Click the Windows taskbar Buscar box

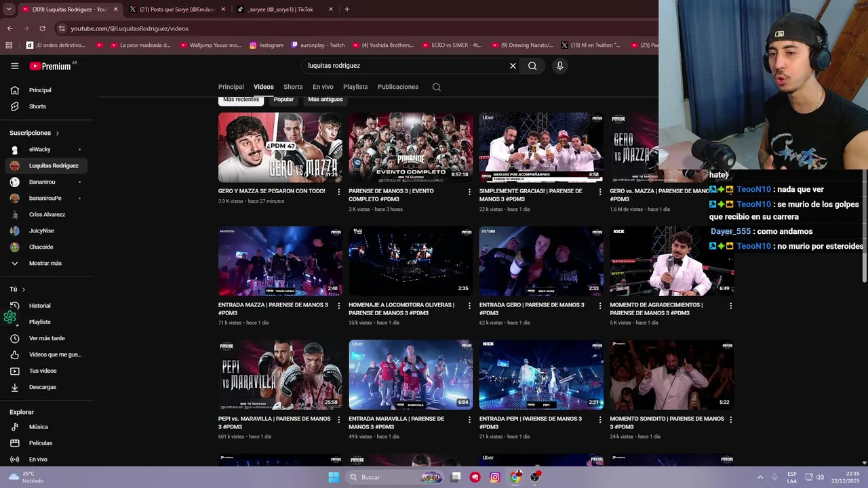[395, 477]
